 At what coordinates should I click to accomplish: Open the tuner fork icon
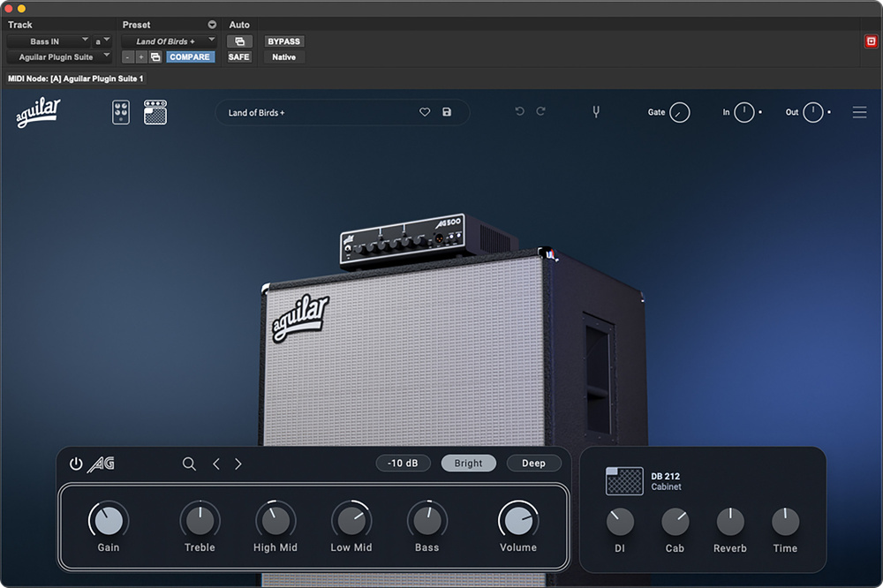coord(596,112)
